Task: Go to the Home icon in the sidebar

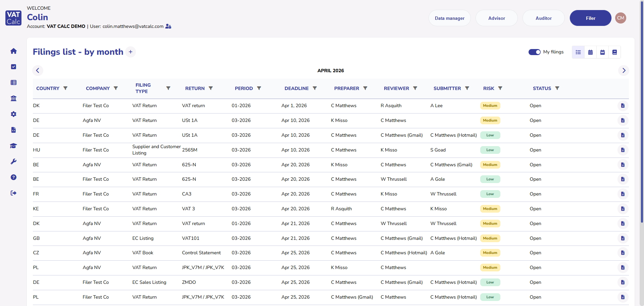Action: 13,51
